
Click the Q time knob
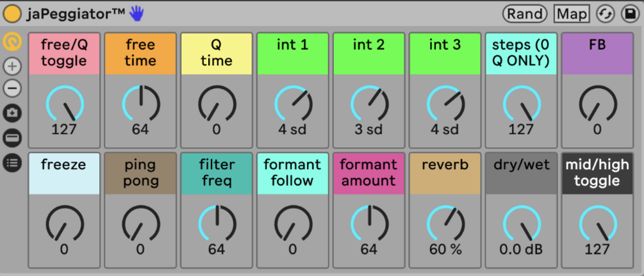point(217,104)
